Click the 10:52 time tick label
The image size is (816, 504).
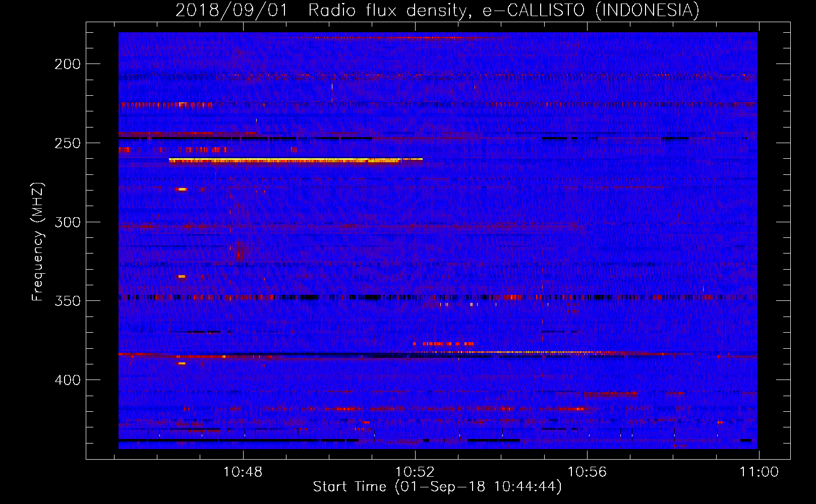(x=415, y=472)
